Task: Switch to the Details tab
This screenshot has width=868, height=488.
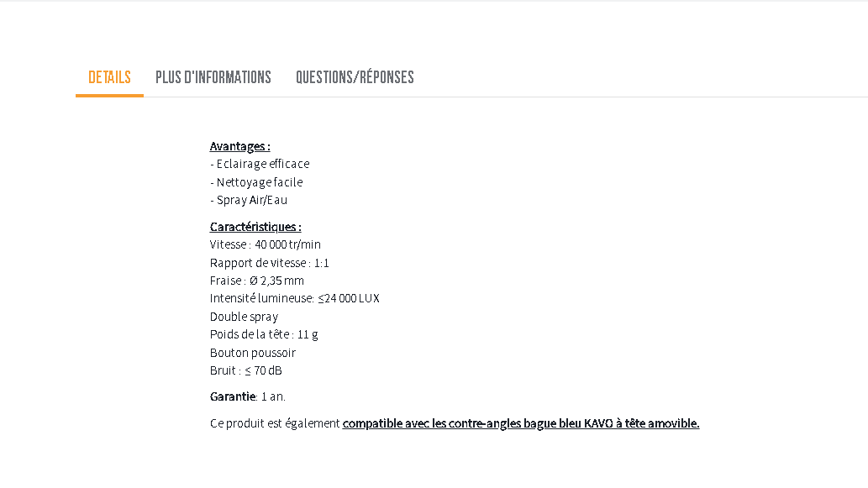Action: tap(109, 77)
